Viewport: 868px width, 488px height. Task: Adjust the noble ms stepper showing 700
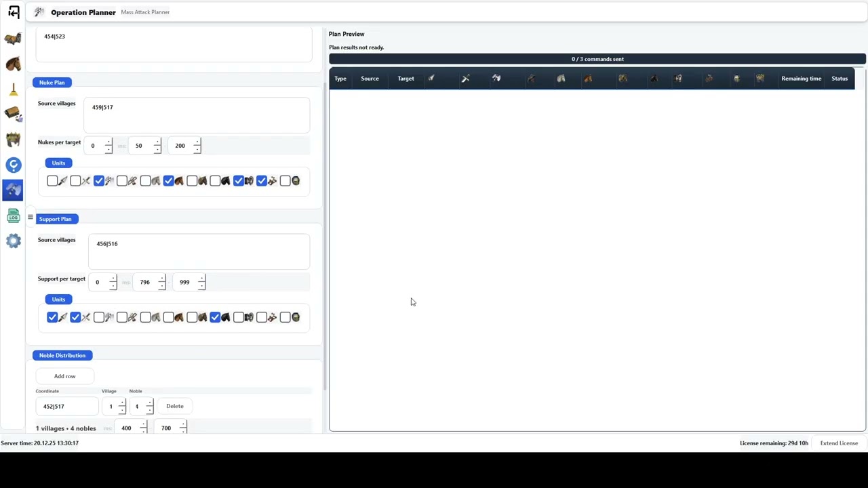pos(172,428)
